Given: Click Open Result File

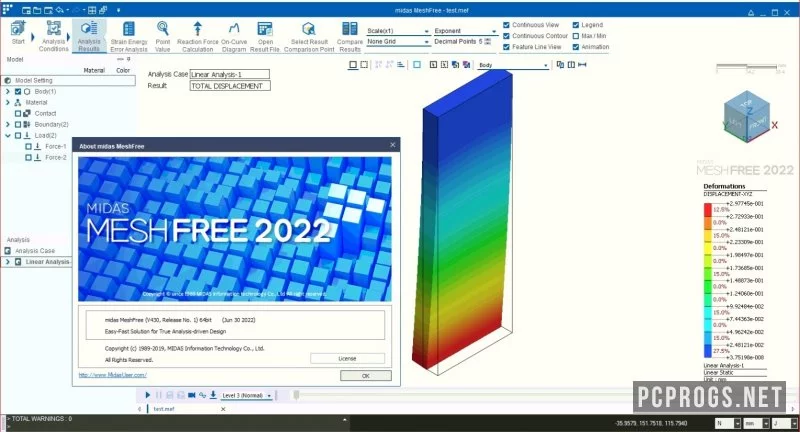Looking at the screenshot, I should coord(265,36).
